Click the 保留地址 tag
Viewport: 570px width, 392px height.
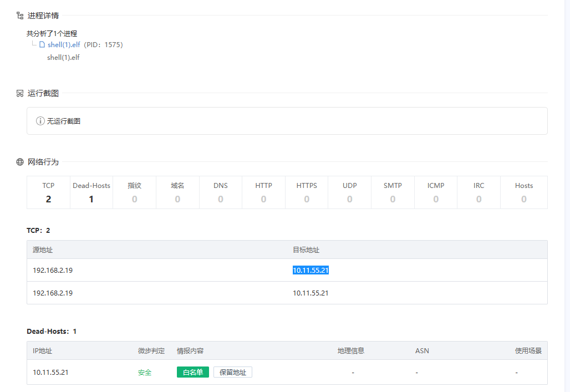pyautogui.click(x=232, y=372)
